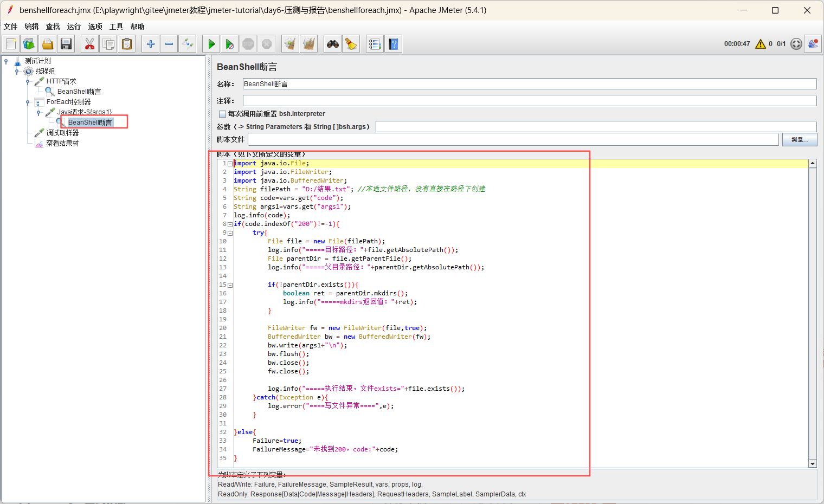Click the Cut scissors icon

tap(90, 44)
